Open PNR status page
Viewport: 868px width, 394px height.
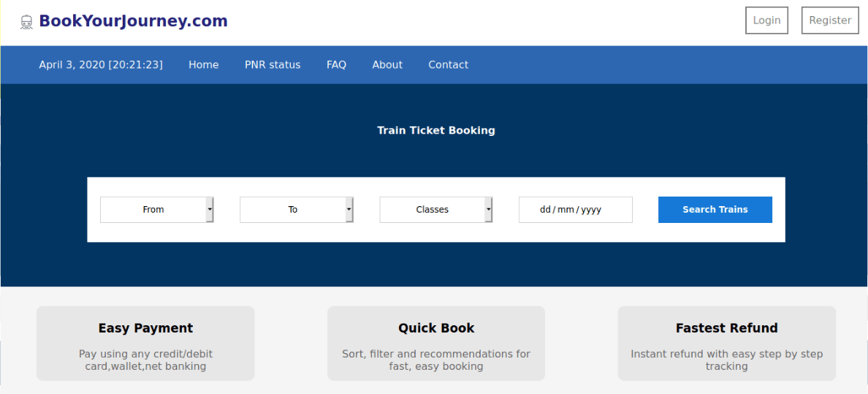point(273,65)
